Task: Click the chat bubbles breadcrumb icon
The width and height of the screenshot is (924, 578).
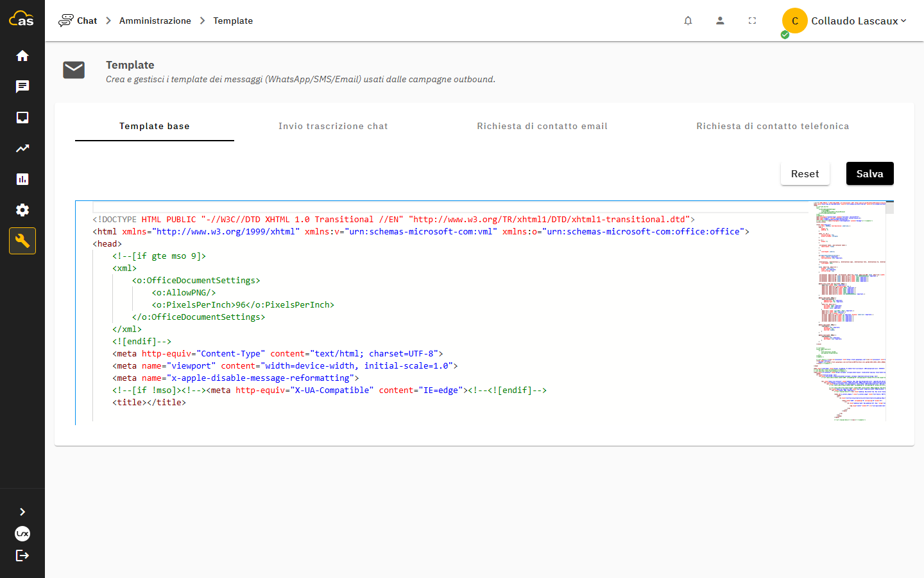Action: (x=65, y=21)
